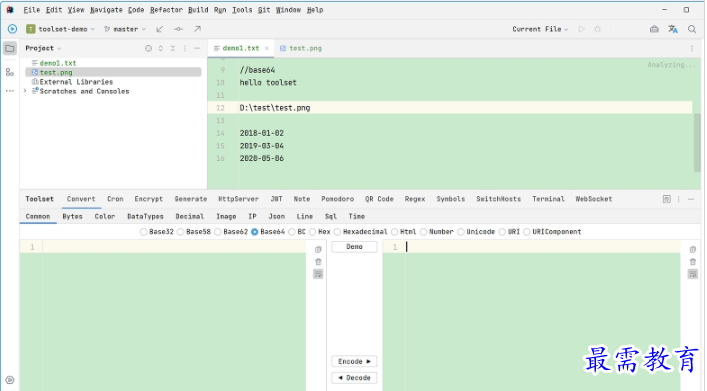Click the Commit icon in toolbar
The height and width of the screenshot is (391, 707).
click(179, 29)
